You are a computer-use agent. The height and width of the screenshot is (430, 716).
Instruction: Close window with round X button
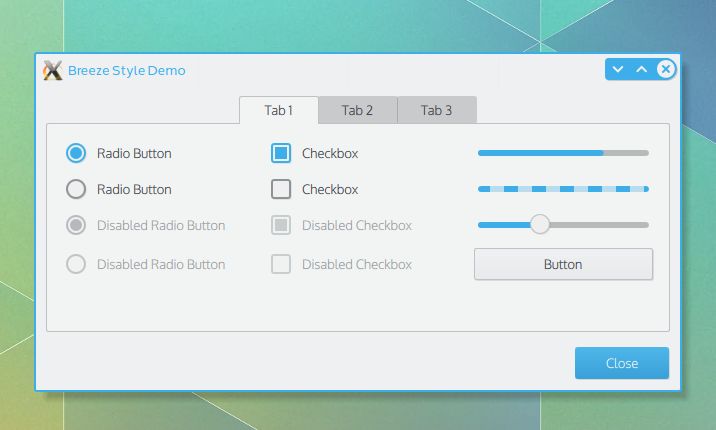[x=666, y=69]
